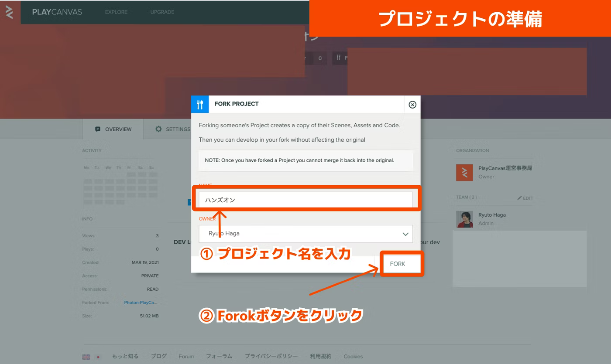Close the Fork Project dialog
The height and width of the screenshot is (364, 611).
tap(412, 105)
